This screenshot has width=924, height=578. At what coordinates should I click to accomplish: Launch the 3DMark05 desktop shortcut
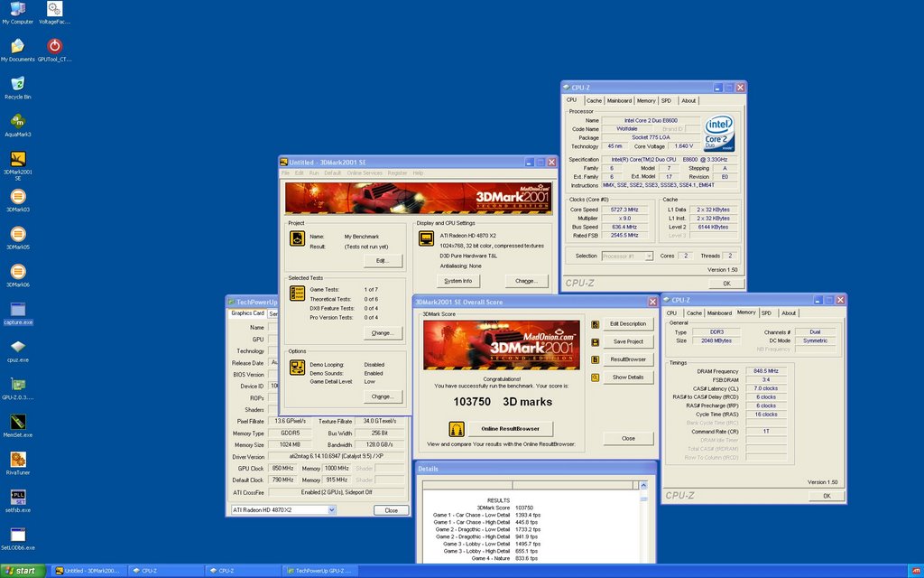point(18,238)
